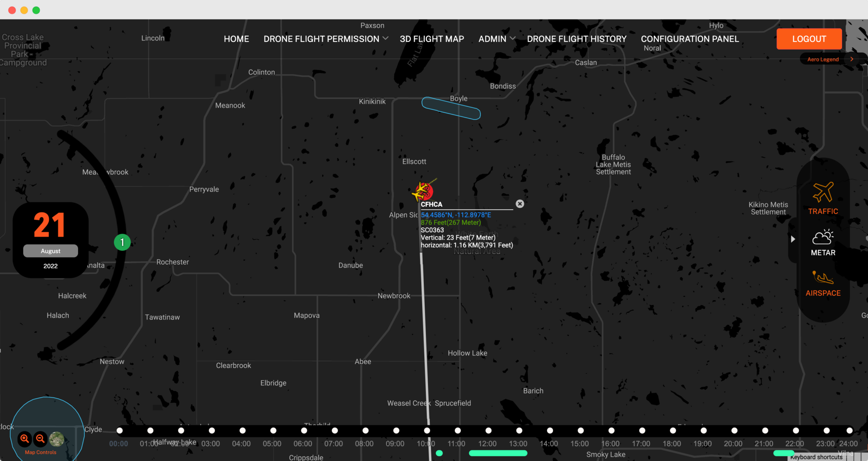Click the green day marker 1
868x461 pixels.
tap(122, 242)
